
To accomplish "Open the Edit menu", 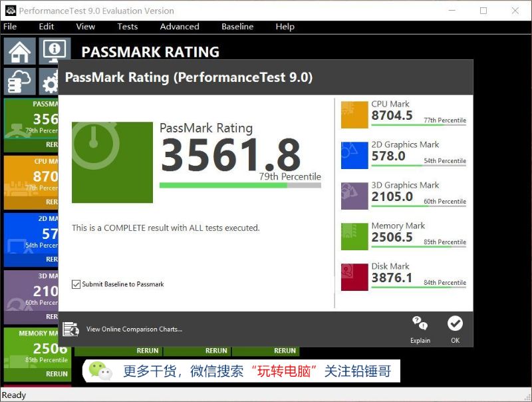I will click(x=46, y=27).
